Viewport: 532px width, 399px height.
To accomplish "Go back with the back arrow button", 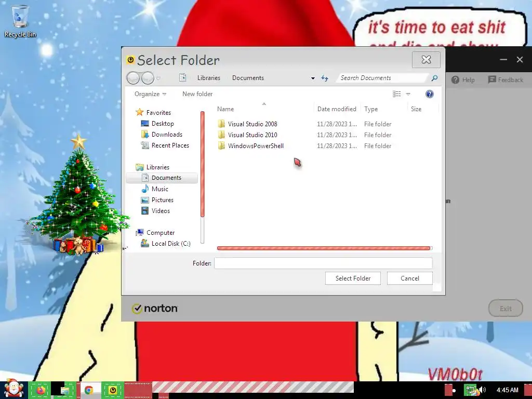I will click(x=133, y=78).
